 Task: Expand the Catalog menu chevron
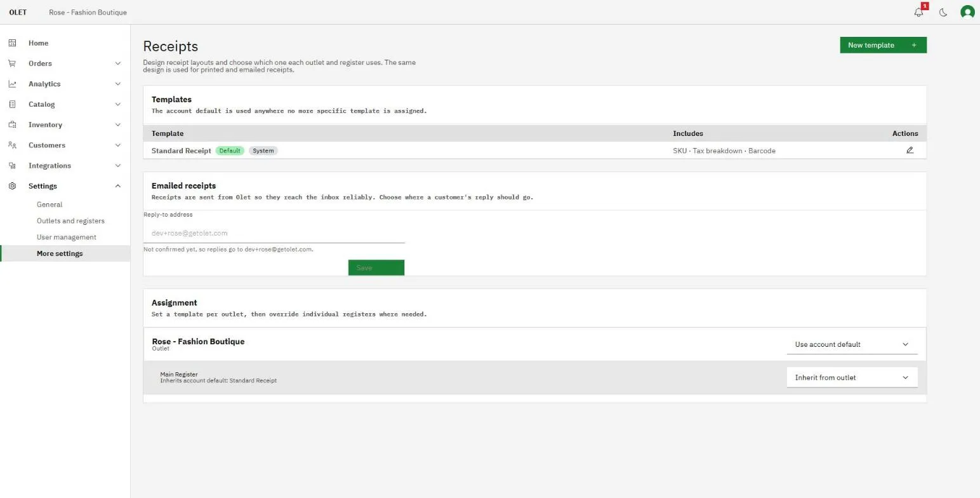[x=117, y=104]
